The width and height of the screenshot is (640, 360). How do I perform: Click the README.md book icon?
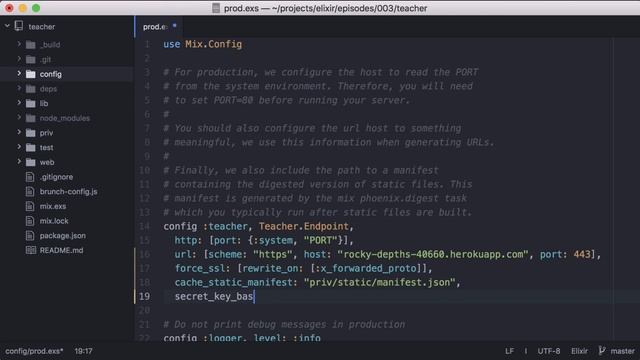click(31, 250)
